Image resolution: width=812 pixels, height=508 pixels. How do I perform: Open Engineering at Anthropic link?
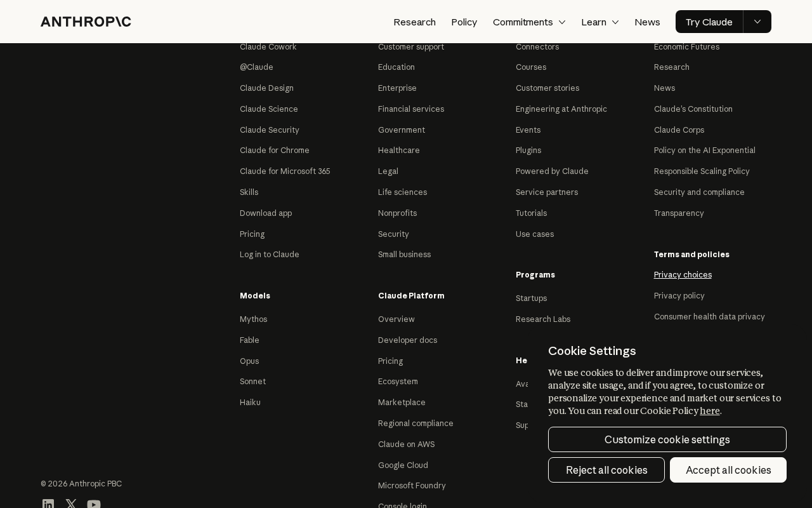561,109
